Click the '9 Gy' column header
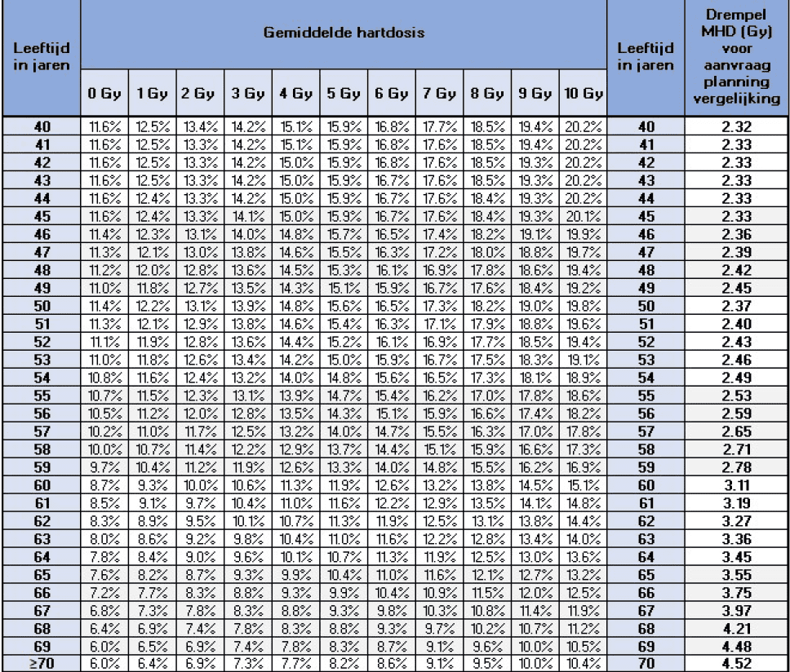The height and width of the screenshot is (672, 790). 535,94
